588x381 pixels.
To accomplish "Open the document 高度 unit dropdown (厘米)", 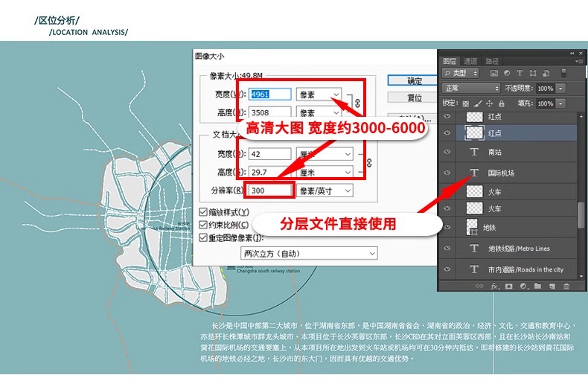I will pyautogui.click(x=325, y=172).
